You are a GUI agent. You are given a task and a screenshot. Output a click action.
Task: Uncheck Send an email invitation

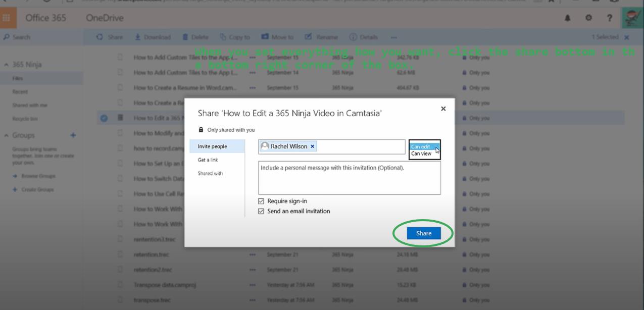(261, 211)
